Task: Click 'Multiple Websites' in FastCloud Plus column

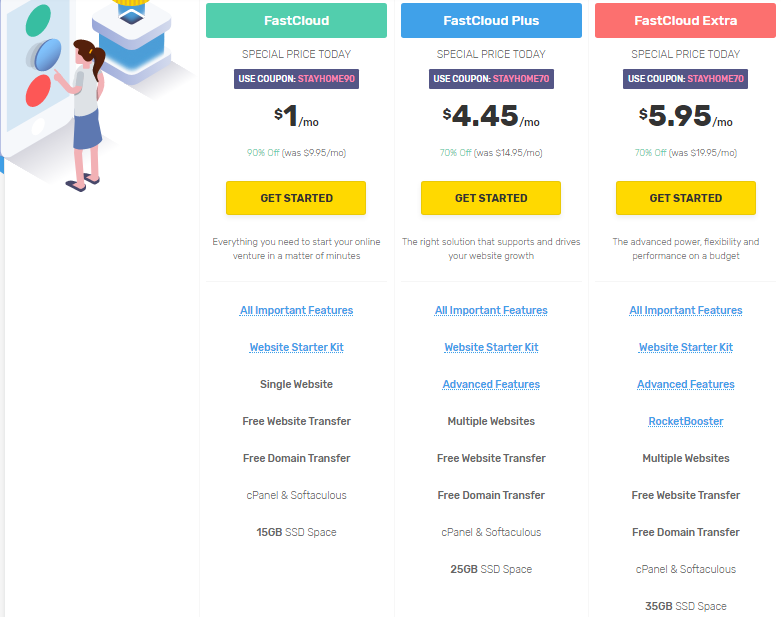Action: (x=491, y=421)
